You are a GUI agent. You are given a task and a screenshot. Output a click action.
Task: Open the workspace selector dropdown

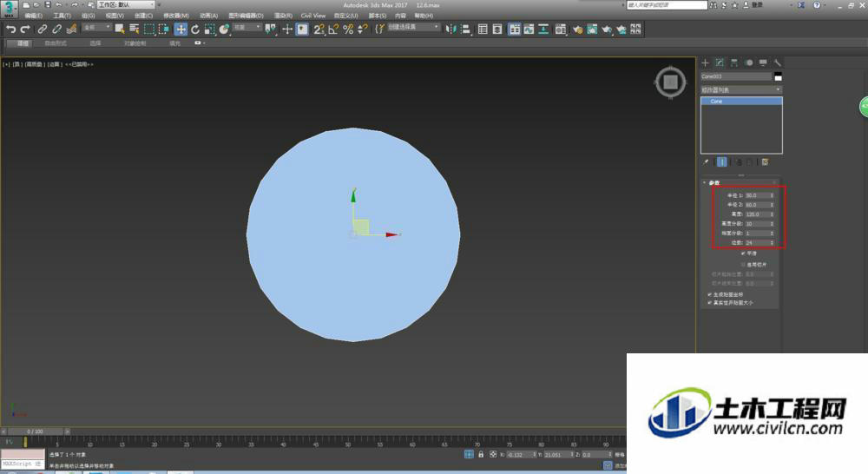(126, 4)
